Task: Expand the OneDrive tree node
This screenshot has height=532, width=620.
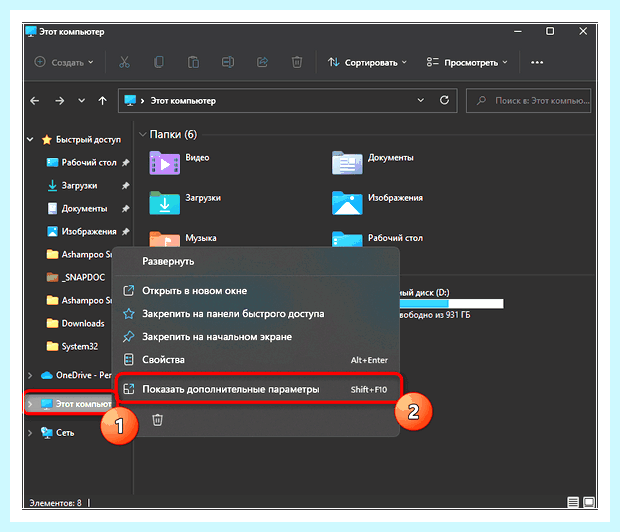Action: 30,375
